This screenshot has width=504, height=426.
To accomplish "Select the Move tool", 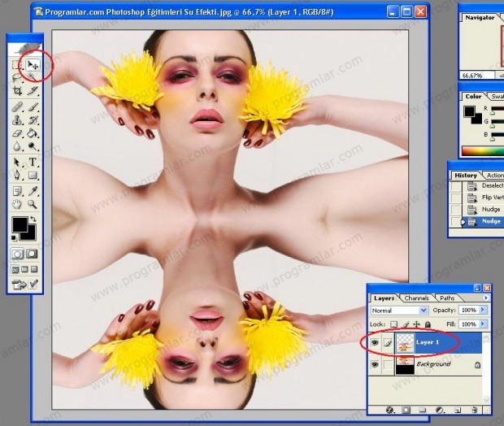I will (33, 65).
